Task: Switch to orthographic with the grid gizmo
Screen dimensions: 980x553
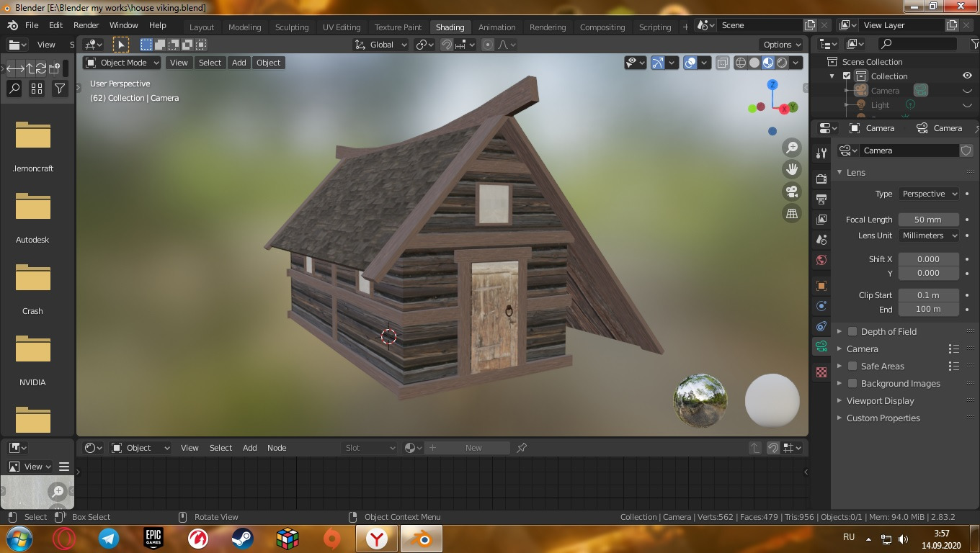Action: 792,214
